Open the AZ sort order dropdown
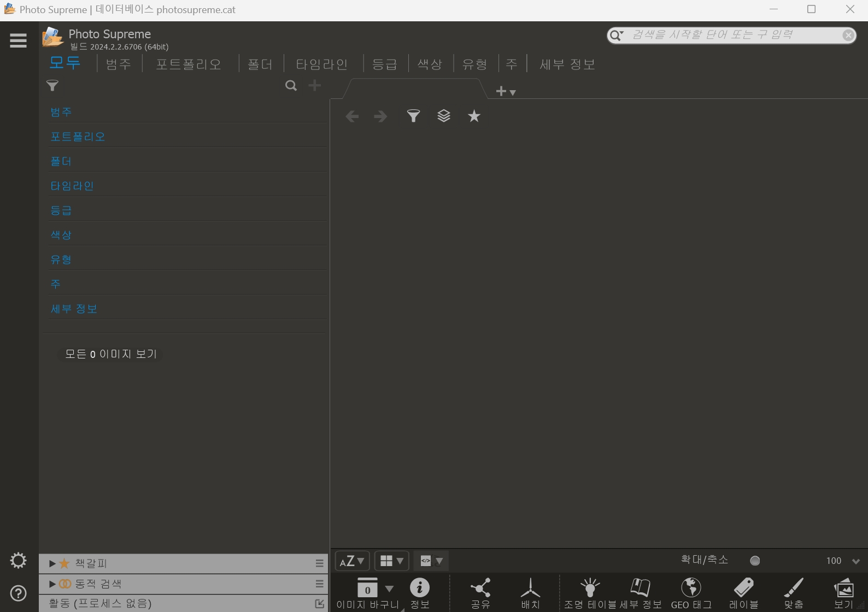 tap(352, 561)
